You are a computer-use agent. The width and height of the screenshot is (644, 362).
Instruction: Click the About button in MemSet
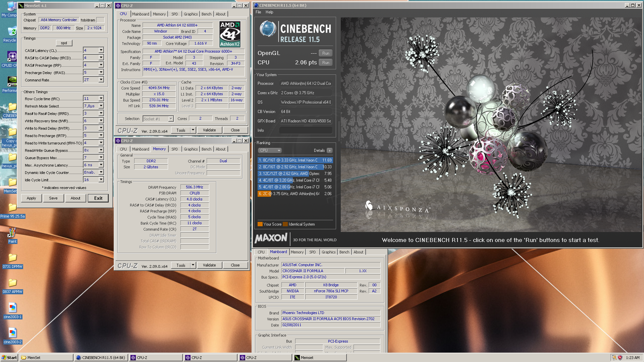(x=75, y=198)
